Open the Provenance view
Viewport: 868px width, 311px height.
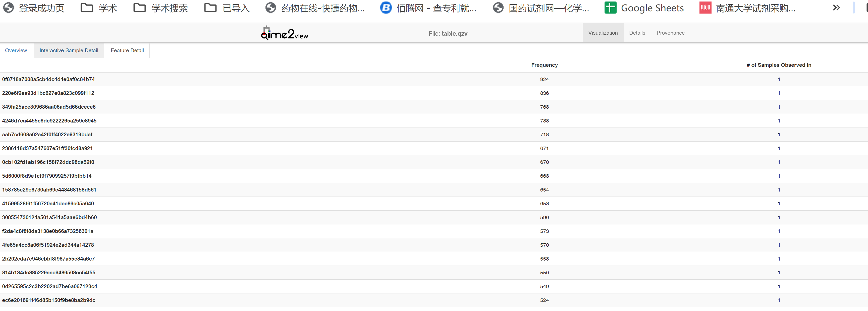[670, 33]
